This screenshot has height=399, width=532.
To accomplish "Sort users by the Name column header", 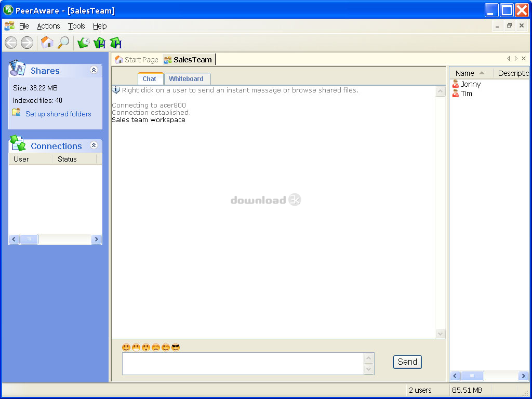I will tap(465, 73).
